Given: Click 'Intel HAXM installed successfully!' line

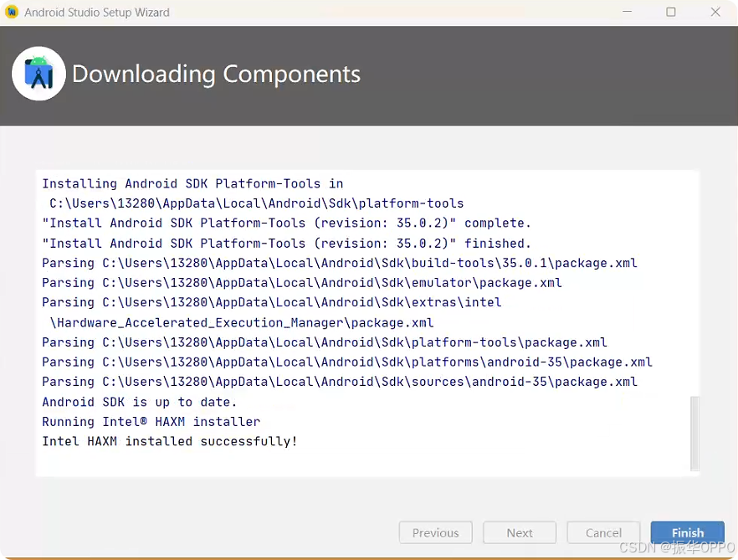Looking at the screenshot, I should (170, 441).
